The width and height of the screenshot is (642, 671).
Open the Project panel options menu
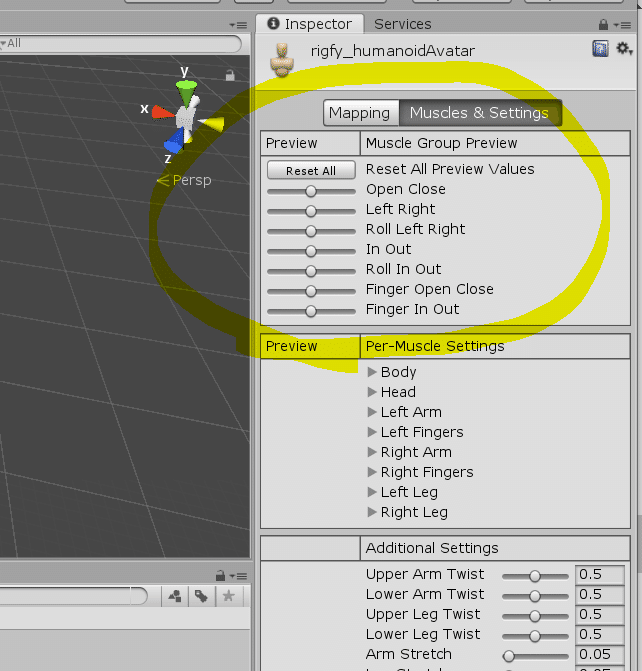[x=238, y=576]
